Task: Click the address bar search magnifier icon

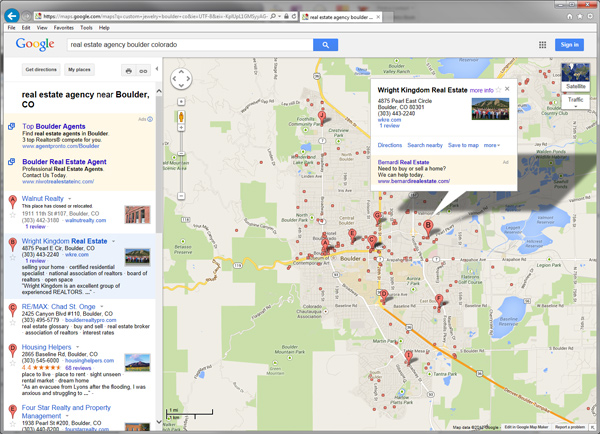Action: click(x=273, y=16)
